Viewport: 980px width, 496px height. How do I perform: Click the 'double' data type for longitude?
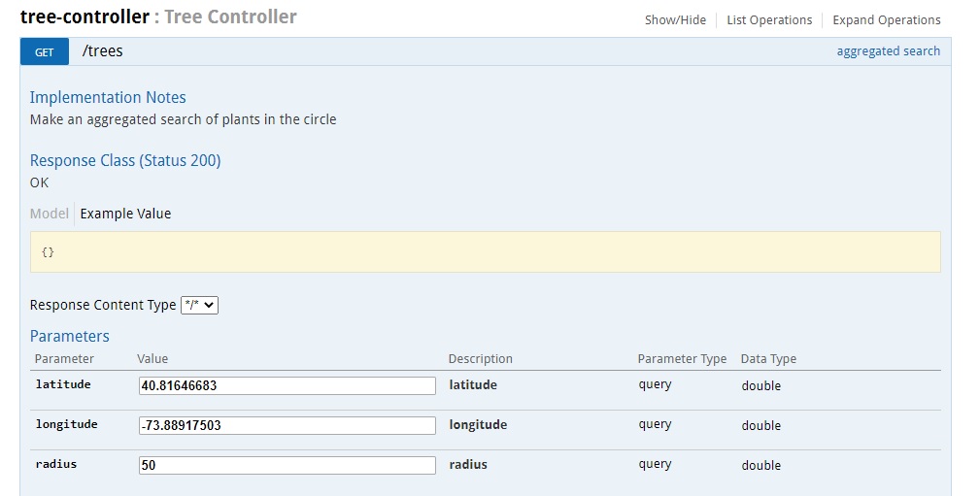(761, 426)
